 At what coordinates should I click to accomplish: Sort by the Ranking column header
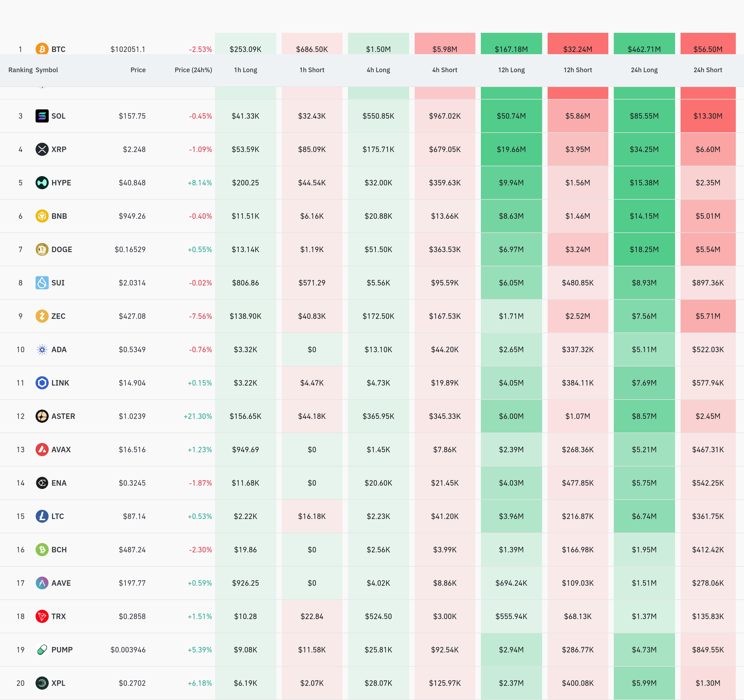coord(20,70)
